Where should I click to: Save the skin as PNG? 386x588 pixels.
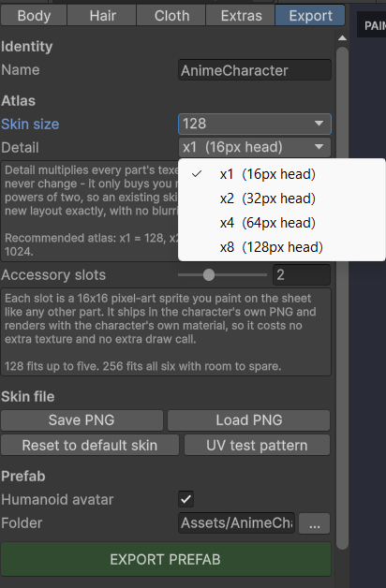82,420
